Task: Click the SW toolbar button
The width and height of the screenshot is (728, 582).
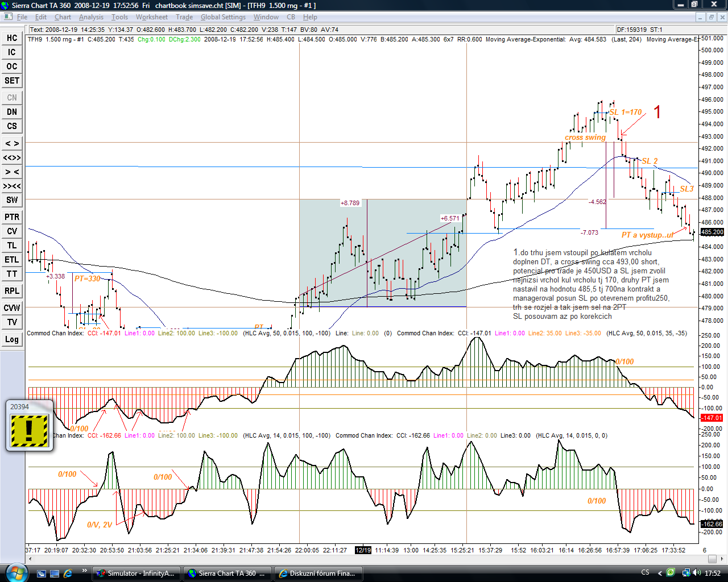Action: 12,200
